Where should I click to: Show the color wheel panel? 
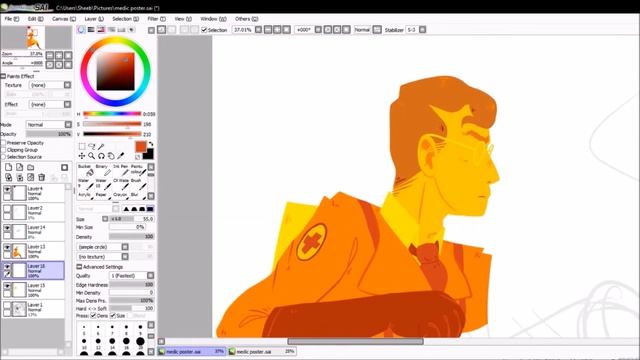click(81, 29)
